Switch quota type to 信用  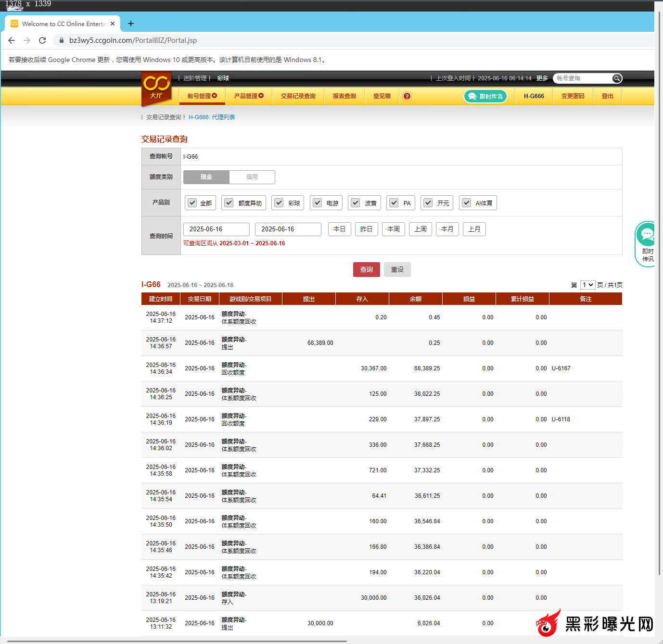[x=252, y=177]
